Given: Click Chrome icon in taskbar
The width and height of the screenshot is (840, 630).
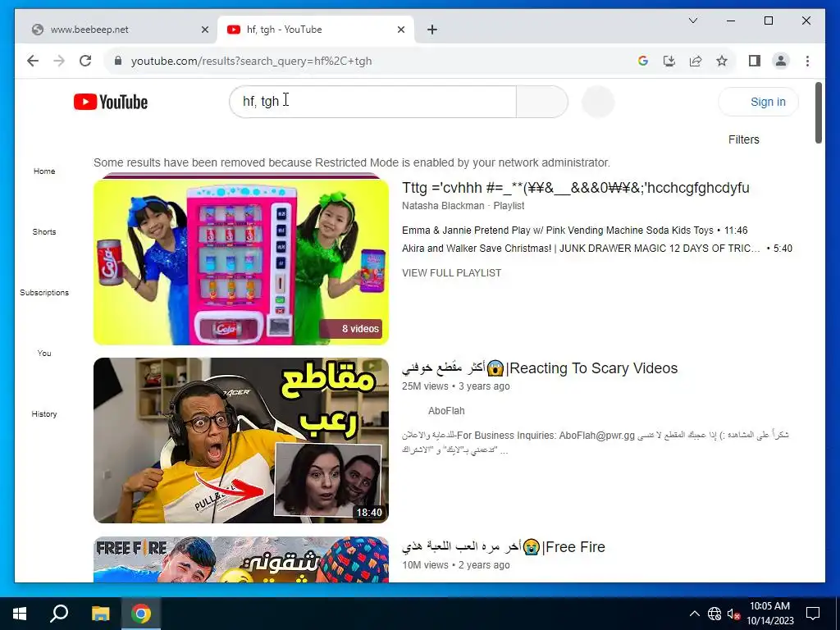Looking at the screenshot, I should pos(141,614).
